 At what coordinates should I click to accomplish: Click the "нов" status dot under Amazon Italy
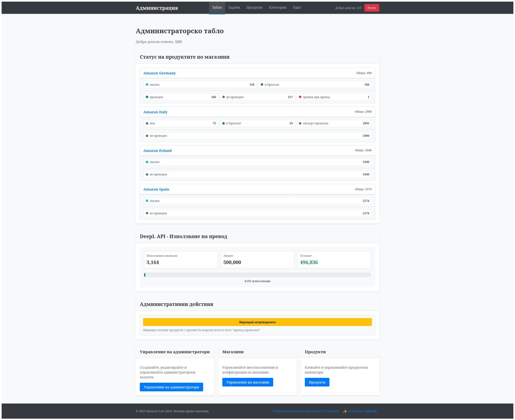coord(147,123)
